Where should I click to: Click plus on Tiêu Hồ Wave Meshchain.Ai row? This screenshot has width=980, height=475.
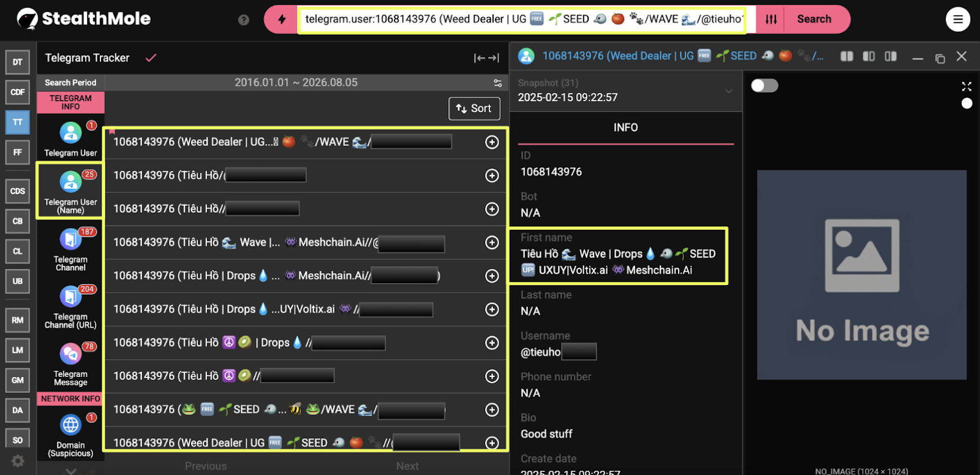click(x=492, y=243)
